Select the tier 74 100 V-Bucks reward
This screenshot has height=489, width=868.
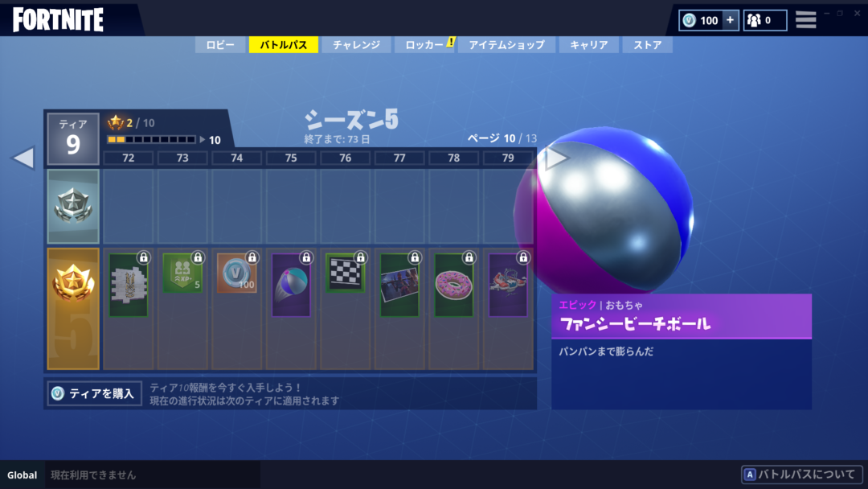pyautogui.click(x=237, y=273)
